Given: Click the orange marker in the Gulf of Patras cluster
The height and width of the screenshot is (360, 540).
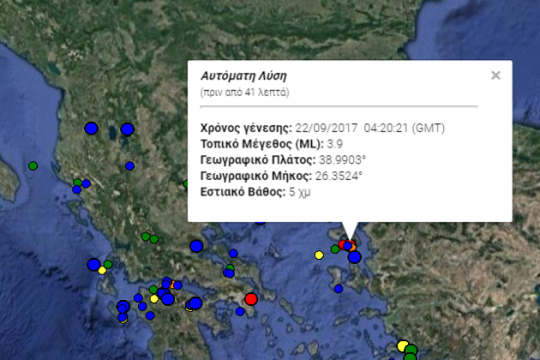Looking at the screenshot, I should click(x=173, y=285).
